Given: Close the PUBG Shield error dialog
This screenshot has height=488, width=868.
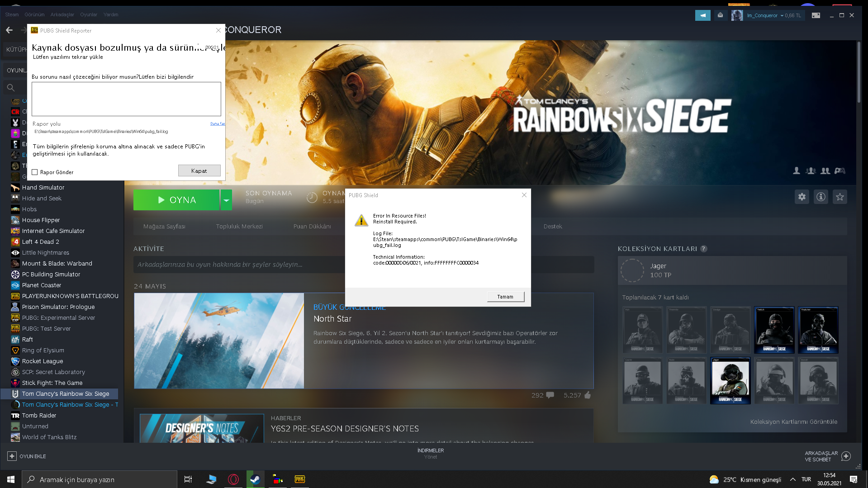Looking at the screenshot, I should point(524,195).
